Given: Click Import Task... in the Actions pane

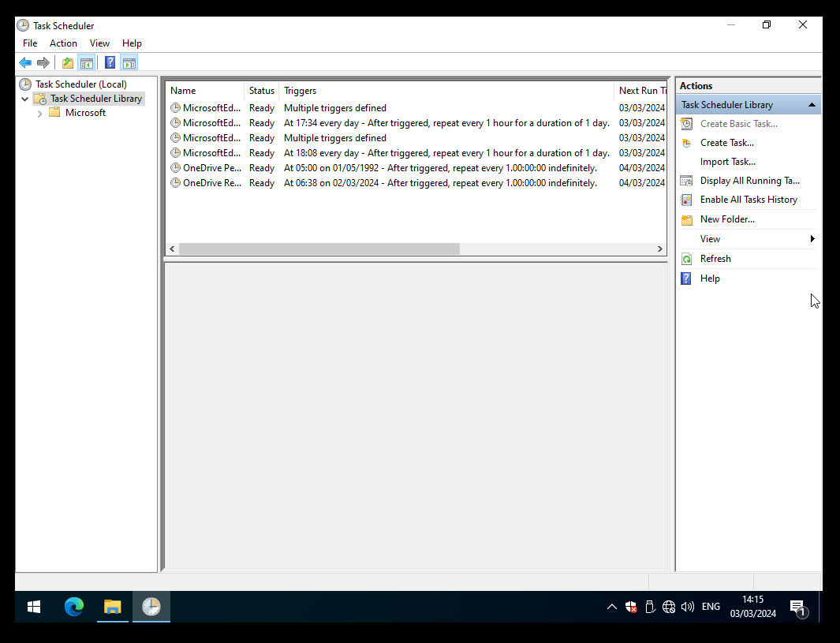Looking at the screenshot, I should point(727,162).
